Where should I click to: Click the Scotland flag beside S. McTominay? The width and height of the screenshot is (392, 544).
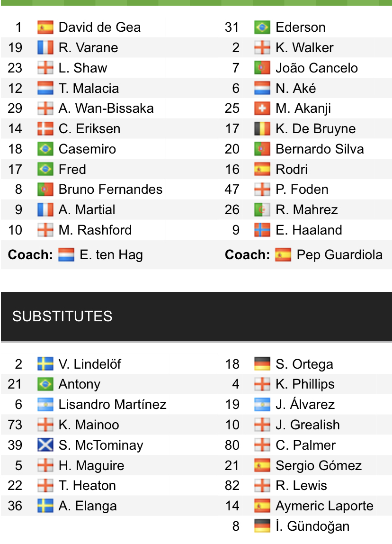[45, 445]
